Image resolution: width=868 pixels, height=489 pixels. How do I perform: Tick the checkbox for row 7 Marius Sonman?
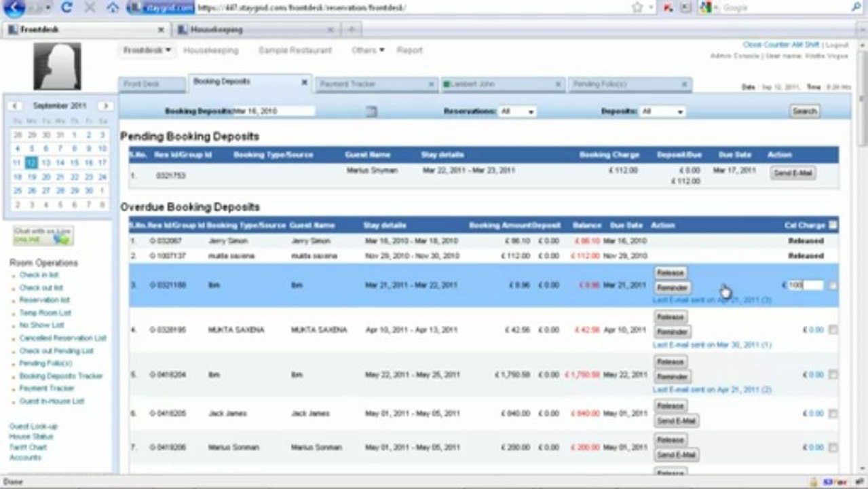pos(833,448)
